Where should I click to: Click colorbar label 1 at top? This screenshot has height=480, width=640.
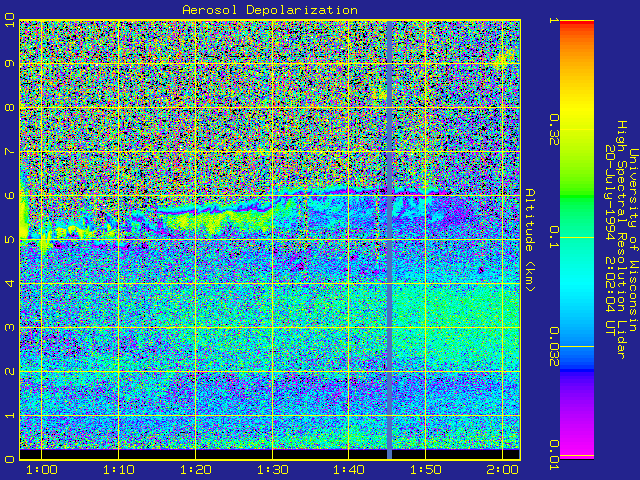(x=554, y=20)
